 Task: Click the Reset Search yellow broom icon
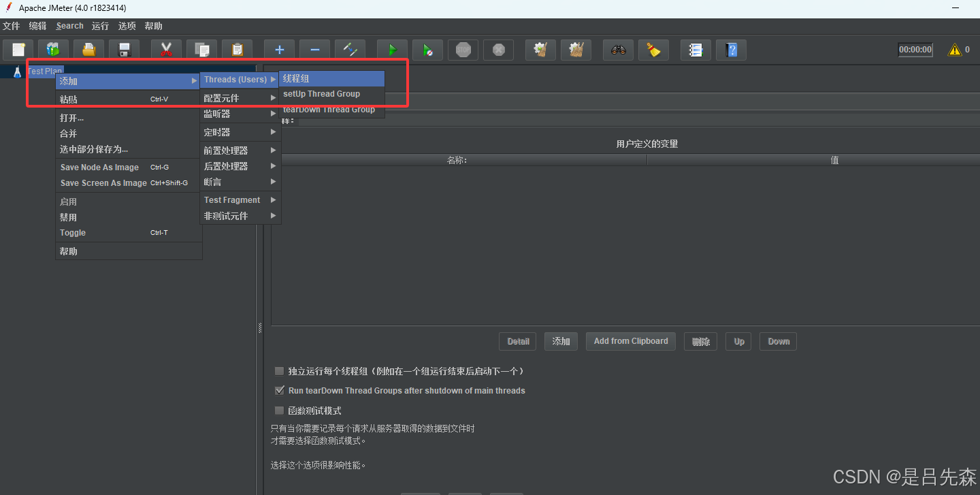click(x=653, y=50)
